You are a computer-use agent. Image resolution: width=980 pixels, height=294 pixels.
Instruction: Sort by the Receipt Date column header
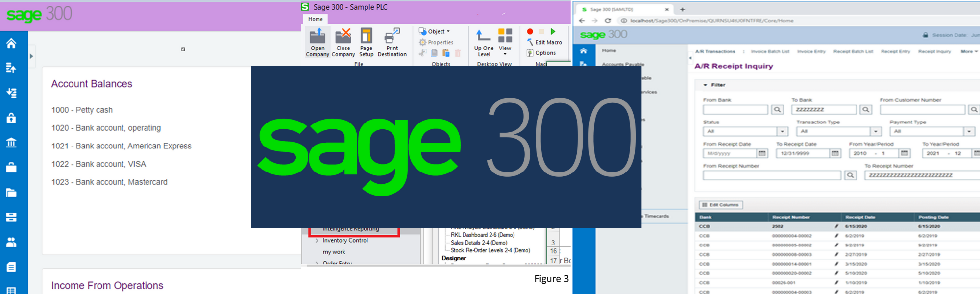click(860, 217)
